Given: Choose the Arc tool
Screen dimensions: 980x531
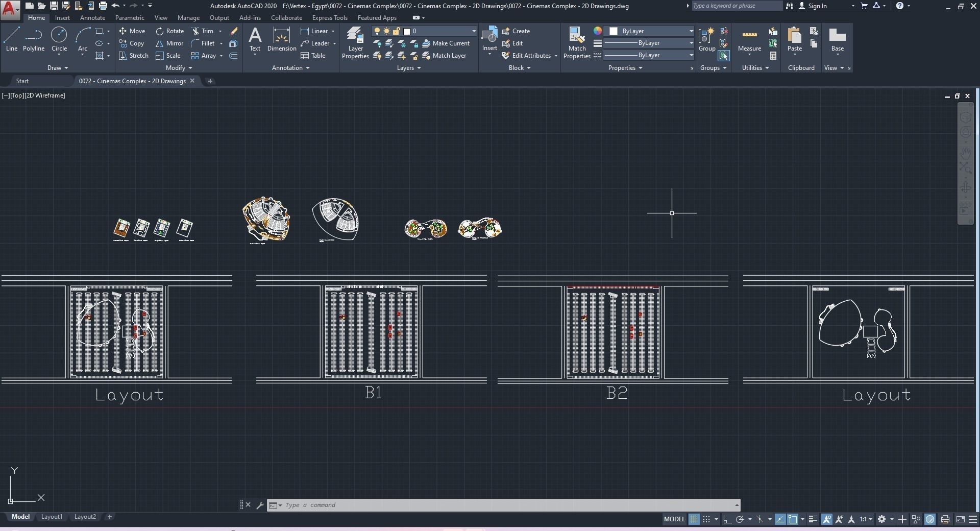Looking at the screenshot, I should tap(82, 39).
